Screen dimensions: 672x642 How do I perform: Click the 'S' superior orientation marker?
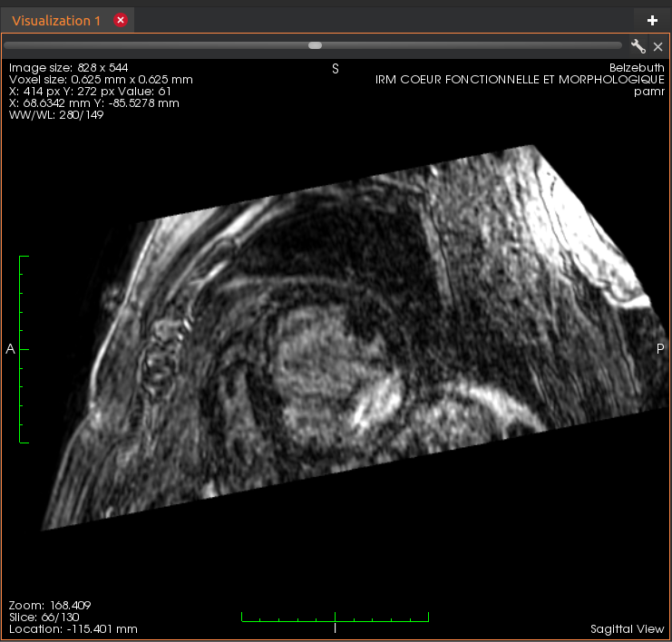[336, 69]
